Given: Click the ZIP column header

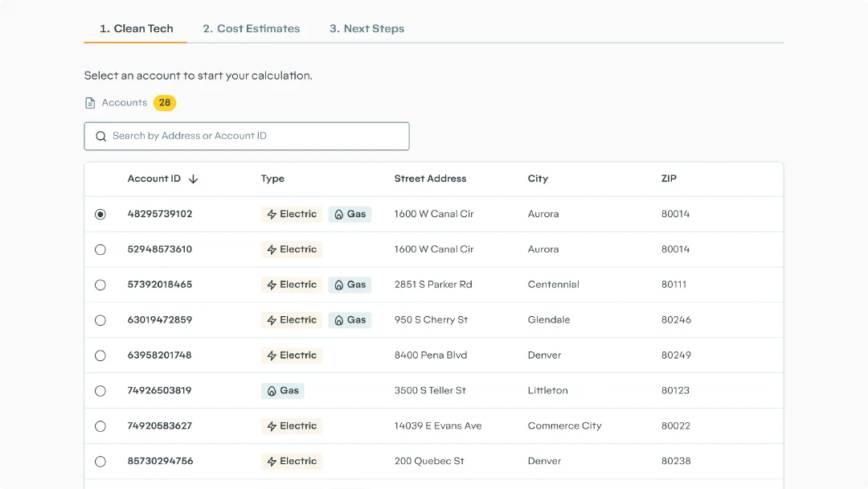Looking at the screenshot, I should coord(669,179).
